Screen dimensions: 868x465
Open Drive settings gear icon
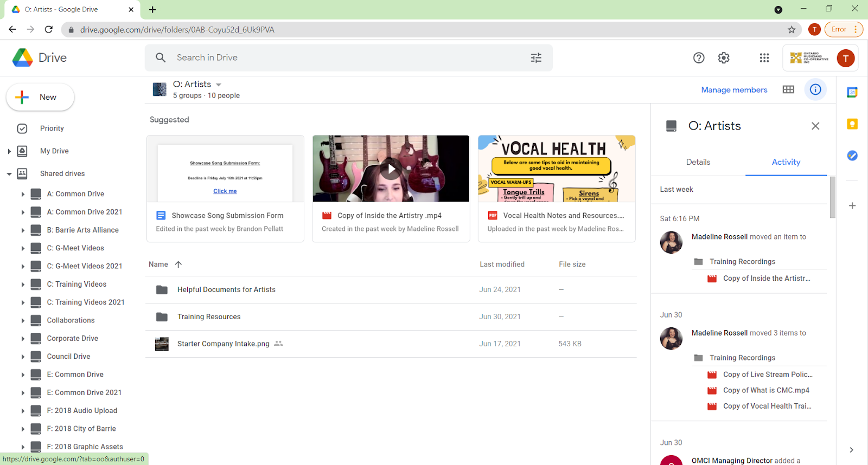point(724,57)
